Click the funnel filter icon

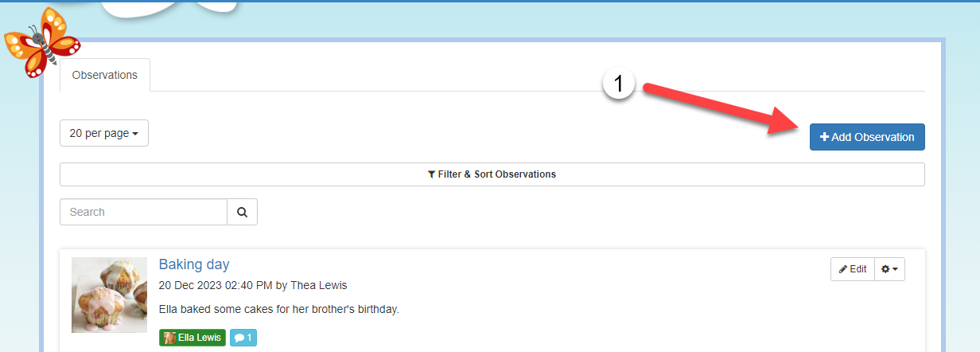click(x=431, y=174)
